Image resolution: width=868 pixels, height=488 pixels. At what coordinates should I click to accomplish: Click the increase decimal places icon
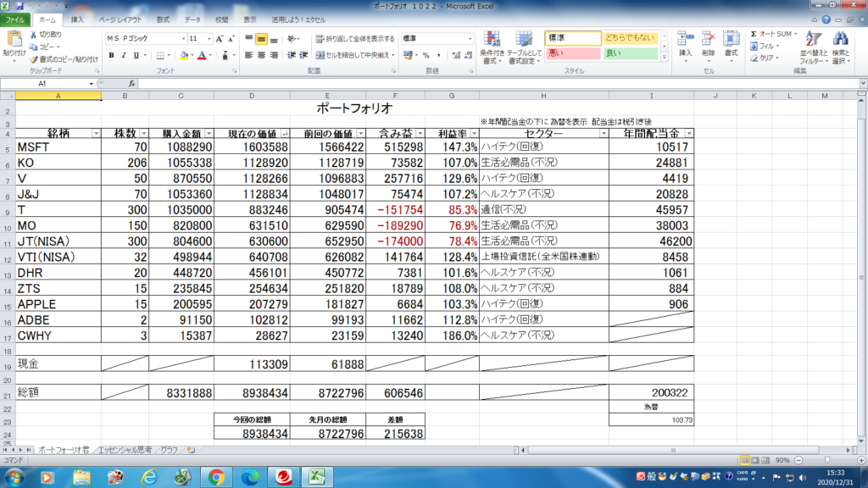(x=455, y=55)
